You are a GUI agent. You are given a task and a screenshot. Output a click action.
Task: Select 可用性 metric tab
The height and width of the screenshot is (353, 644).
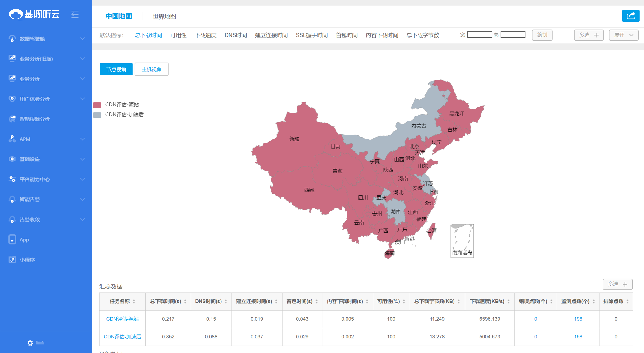point(178,35)
